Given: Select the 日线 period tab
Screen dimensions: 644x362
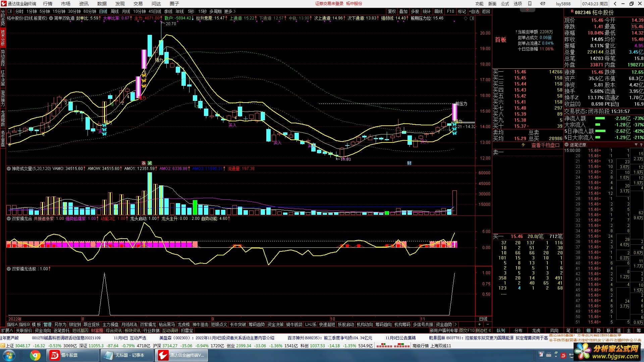Looking at the screenshot, I should [103, 11].
